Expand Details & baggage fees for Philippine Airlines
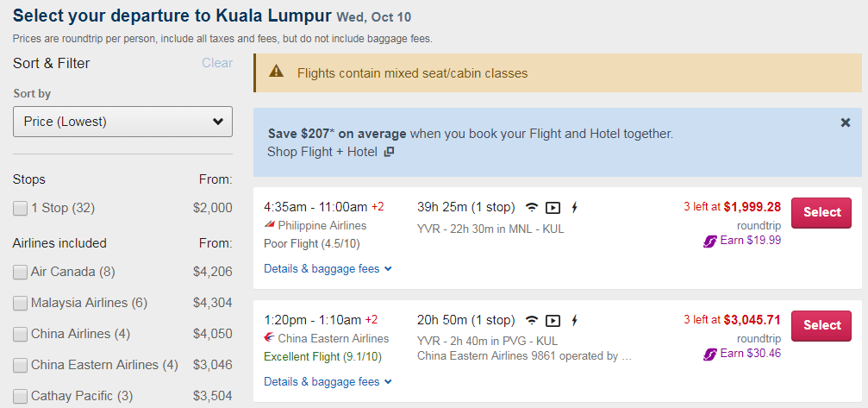Image resolution: width=868 pixels, height=408 pixels. click(x=328, y=269)
